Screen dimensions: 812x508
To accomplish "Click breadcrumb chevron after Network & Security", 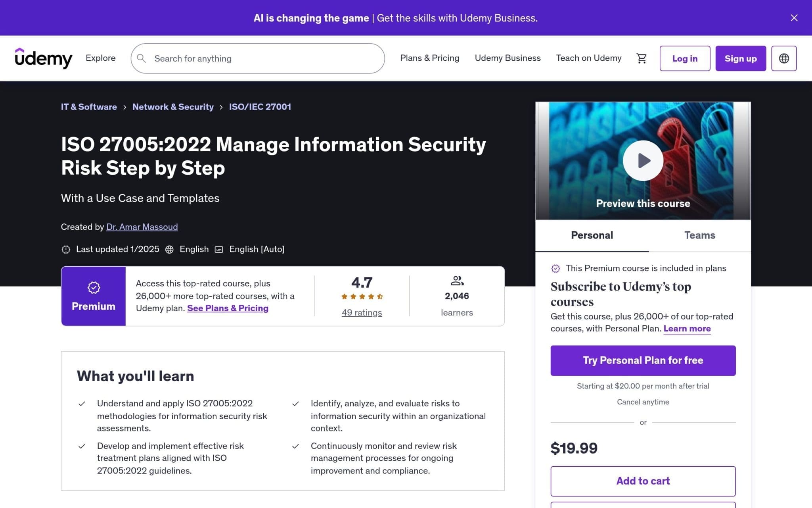I will (221, 107).
